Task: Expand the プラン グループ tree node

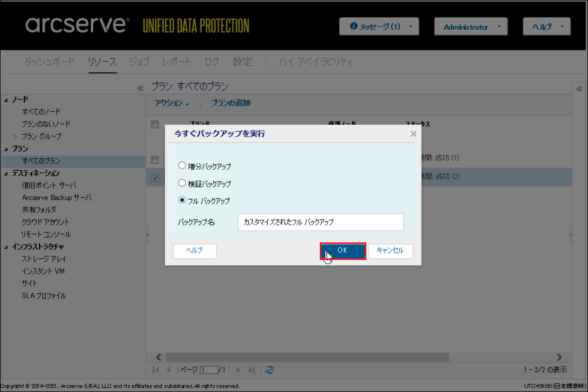Action: pyautogui.click(x=15, y=136)
